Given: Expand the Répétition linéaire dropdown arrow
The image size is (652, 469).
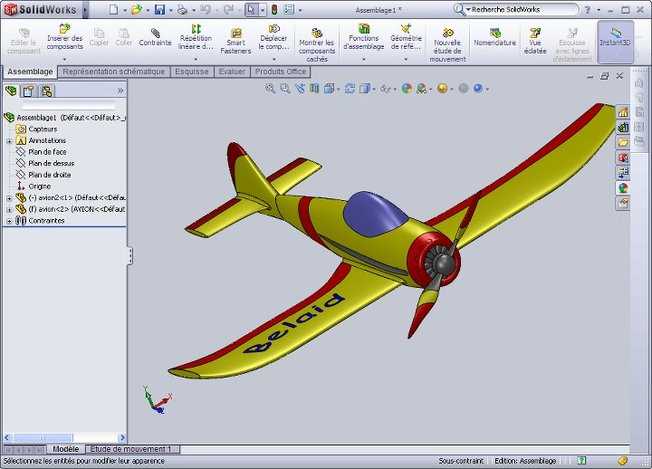Looking at the screenshot, I should click(196, 59).
